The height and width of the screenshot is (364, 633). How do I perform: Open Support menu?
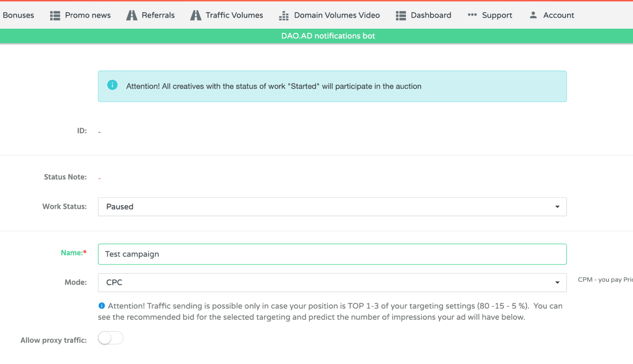point(497,15)
